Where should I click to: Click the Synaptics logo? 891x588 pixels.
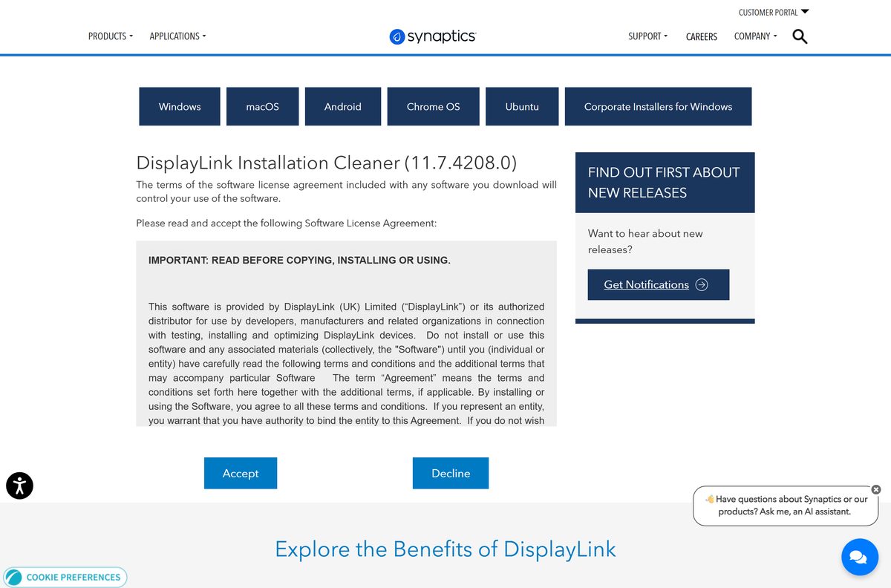[433, 36]
